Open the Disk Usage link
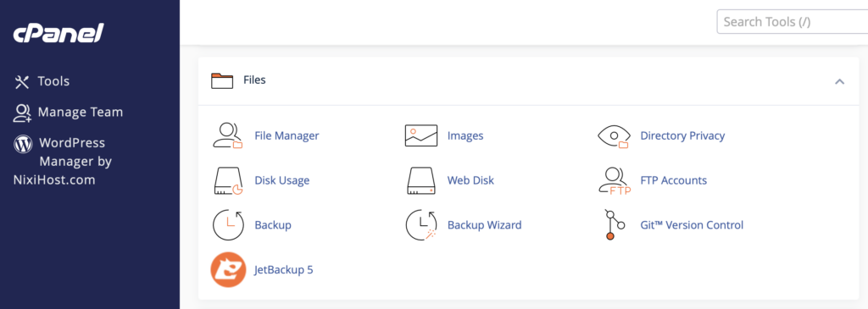The height and width of the screenshot is (309, 868). (x=281, y=180)
